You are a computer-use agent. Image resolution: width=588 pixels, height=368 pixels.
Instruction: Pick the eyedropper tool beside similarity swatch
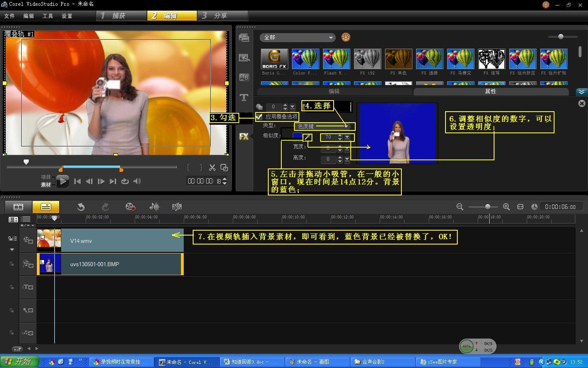pos(307,137)
